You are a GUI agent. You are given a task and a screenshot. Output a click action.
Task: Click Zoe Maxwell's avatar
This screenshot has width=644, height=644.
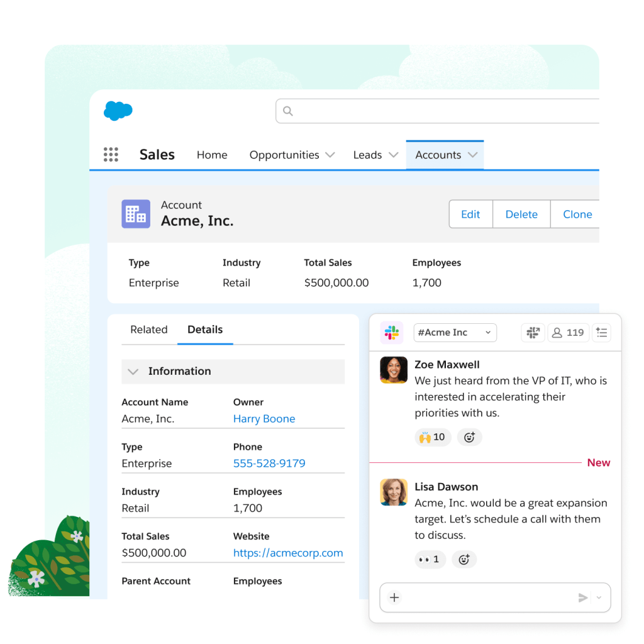pyautogui.click(x=394, y=370)
